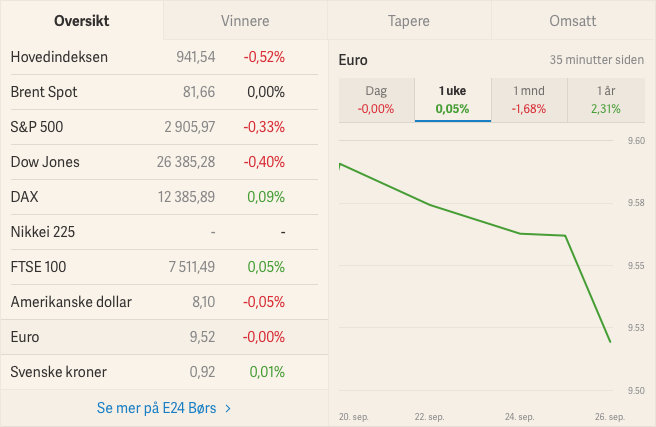Switch chart to 1 mnd
The image size is (656, 427).
(529, 100)
